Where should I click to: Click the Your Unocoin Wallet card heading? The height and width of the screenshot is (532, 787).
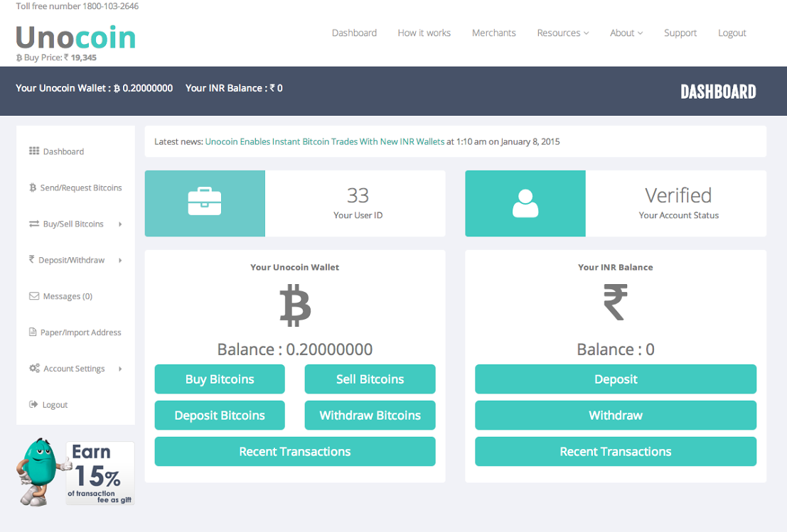(294, 267)
